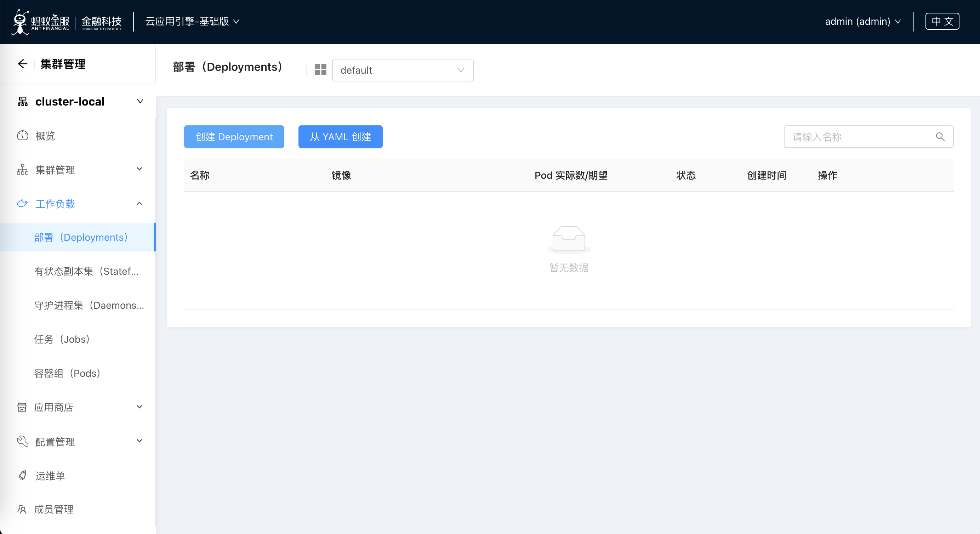Screen dimensions: 980x534
Task: Click the namespace grid icon
Action: (320, 70)
